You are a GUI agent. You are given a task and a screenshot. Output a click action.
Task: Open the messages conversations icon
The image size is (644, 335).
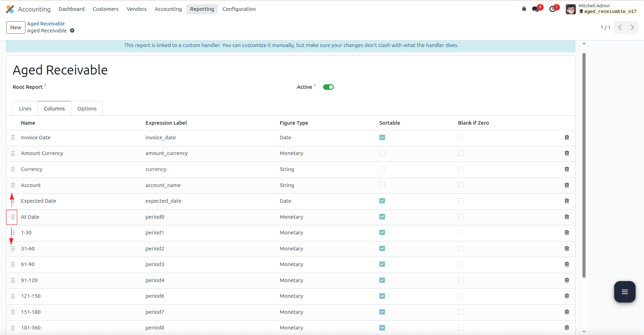536,9
